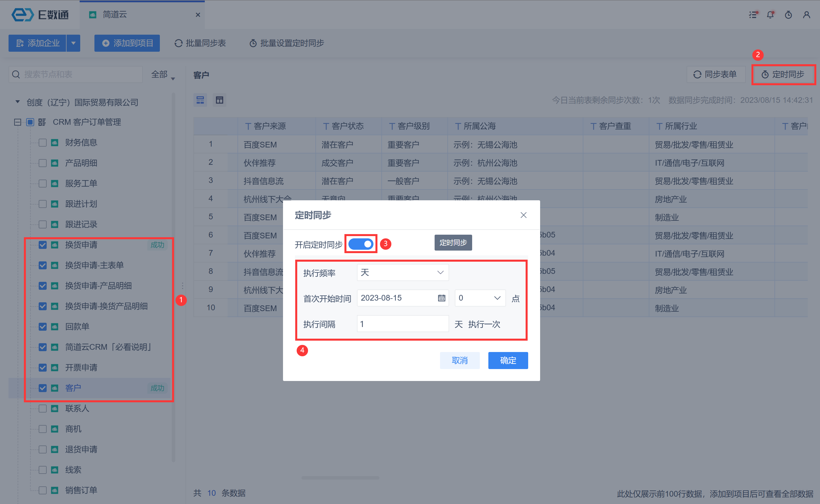The width and height of the screenshot is (820, 504).
Task: Check the 财务信息 checkbox
Action: tap(42, 143)
